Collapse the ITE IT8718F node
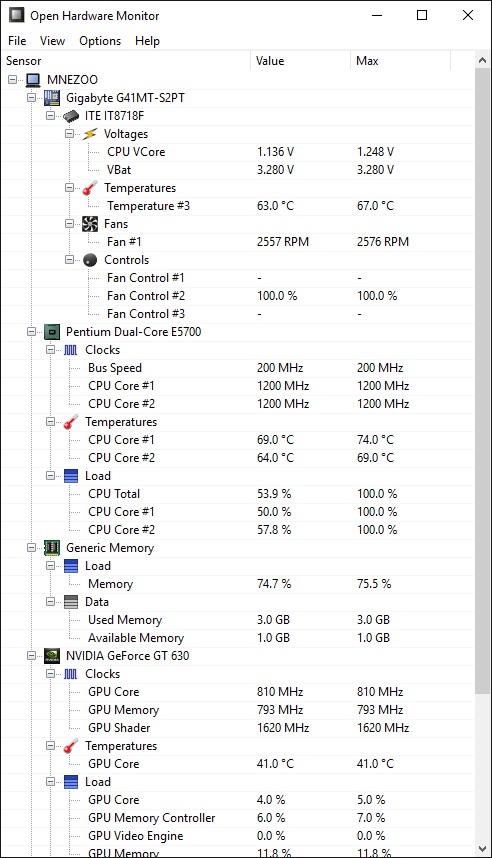Screen dimensions: 492x858 click(x=50, y=116)
